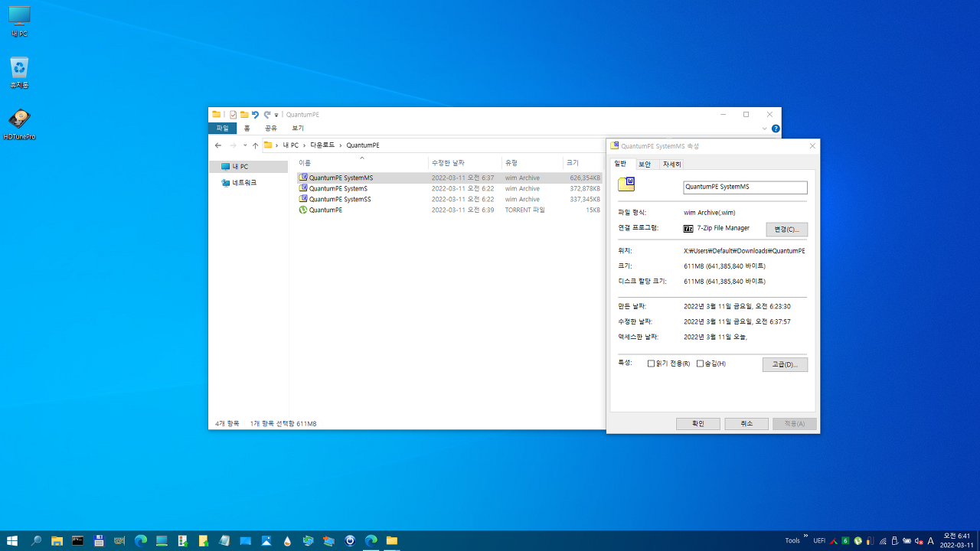Click the IME language A indicator

tap(930, 540)
